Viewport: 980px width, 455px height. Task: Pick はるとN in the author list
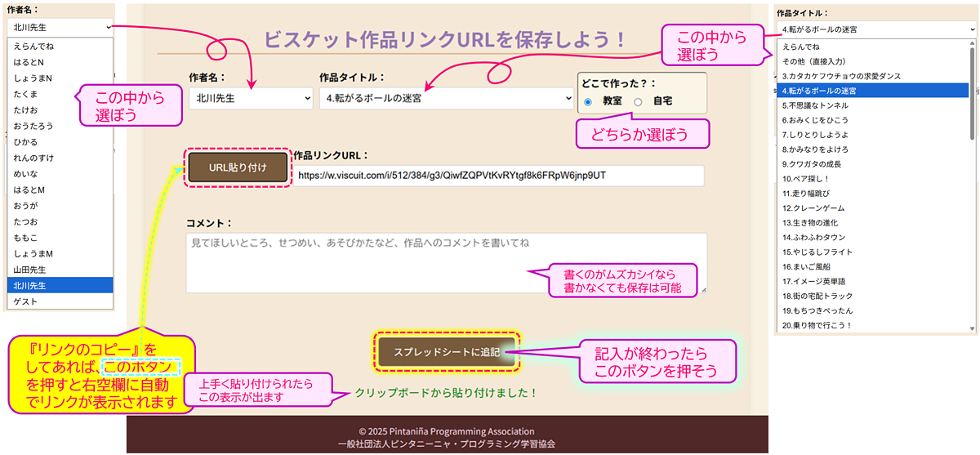[60, 62]
